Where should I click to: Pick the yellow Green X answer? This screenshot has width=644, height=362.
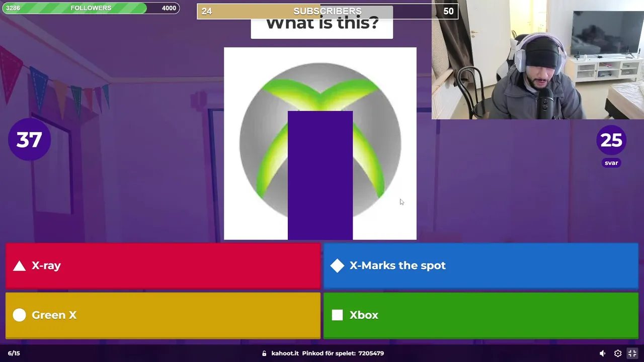pos(163,315)
